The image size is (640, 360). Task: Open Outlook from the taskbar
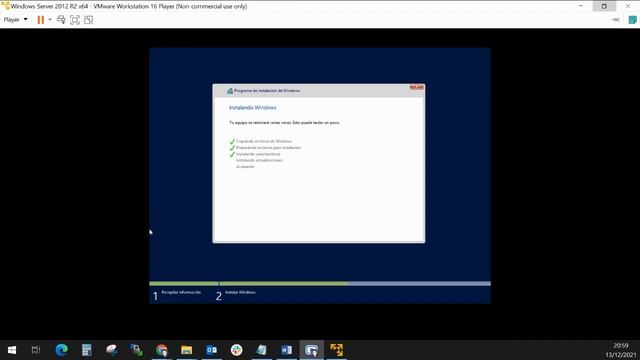point(211,350)
